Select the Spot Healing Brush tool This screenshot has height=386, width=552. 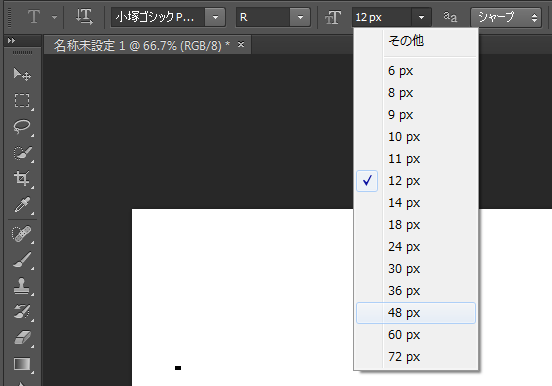point(22,234)
